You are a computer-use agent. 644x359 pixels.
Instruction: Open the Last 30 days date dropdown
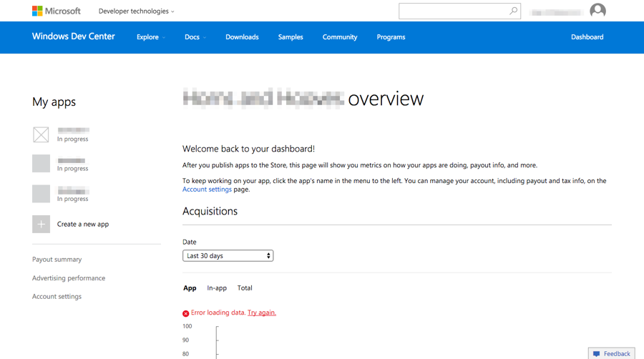228,255
